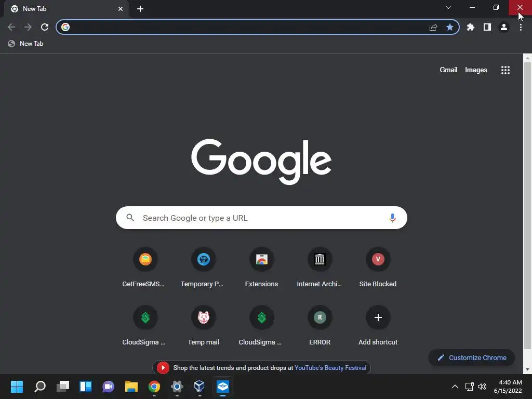
Task: Select the New Tab tab
Action: pyautogui.click(x=66, y=9)
